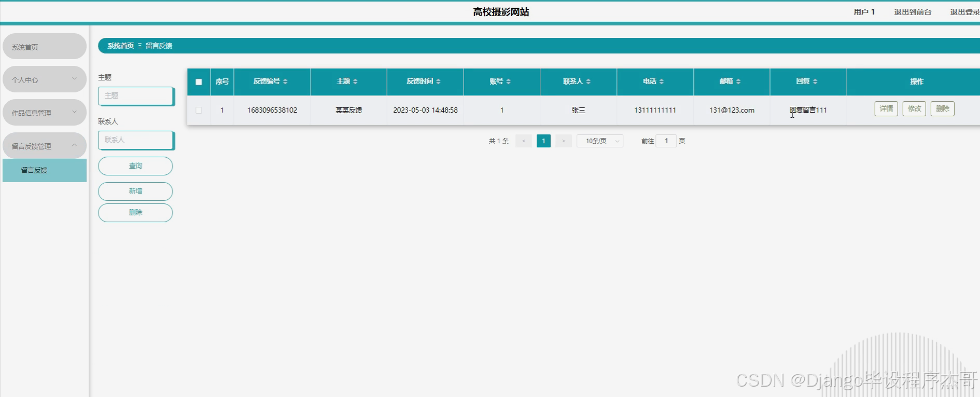Image resolution: width=980 pixels, height=397 pixels.
Task: Click 系统首页 in the breadcrumb bar
Action: click(x=120, y=46)
